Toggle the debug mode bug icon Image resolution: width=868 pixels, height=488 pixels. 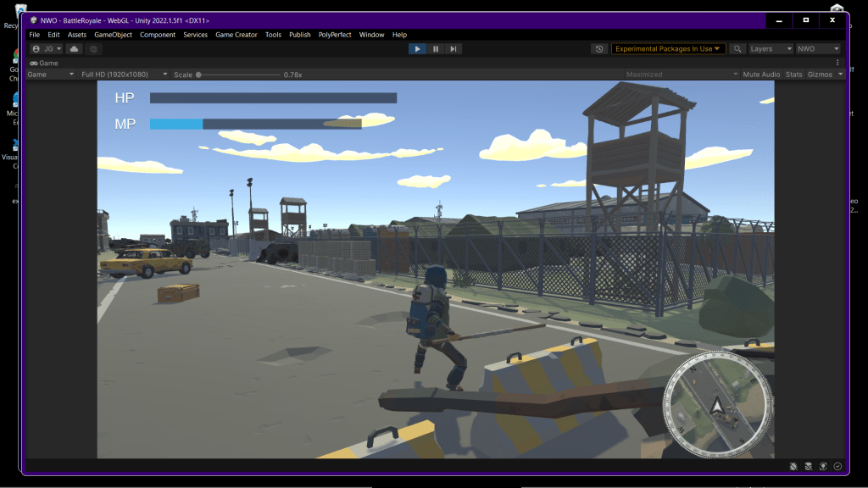click(793, 466)
